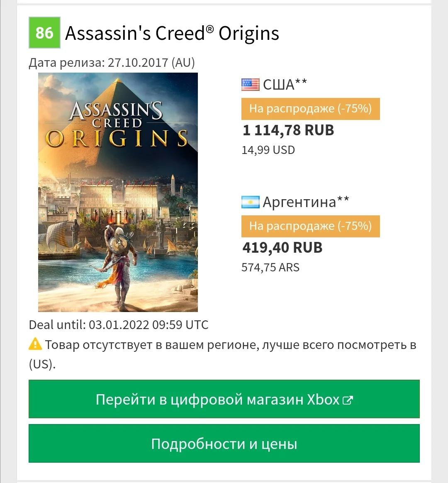This screenshot has height=483, width=448.
Task: Click the sale badge under Аргентина
Action: (x=310, y=226)
